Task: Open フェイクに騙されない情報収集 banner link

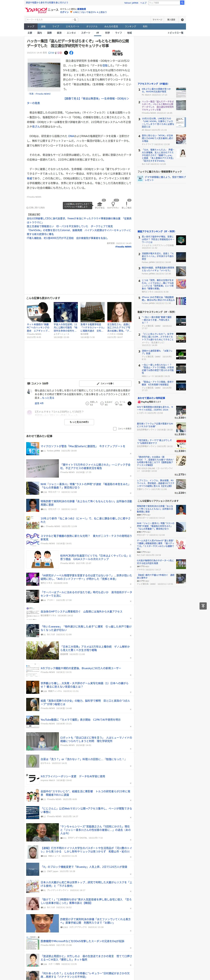Action: (162, 178)
